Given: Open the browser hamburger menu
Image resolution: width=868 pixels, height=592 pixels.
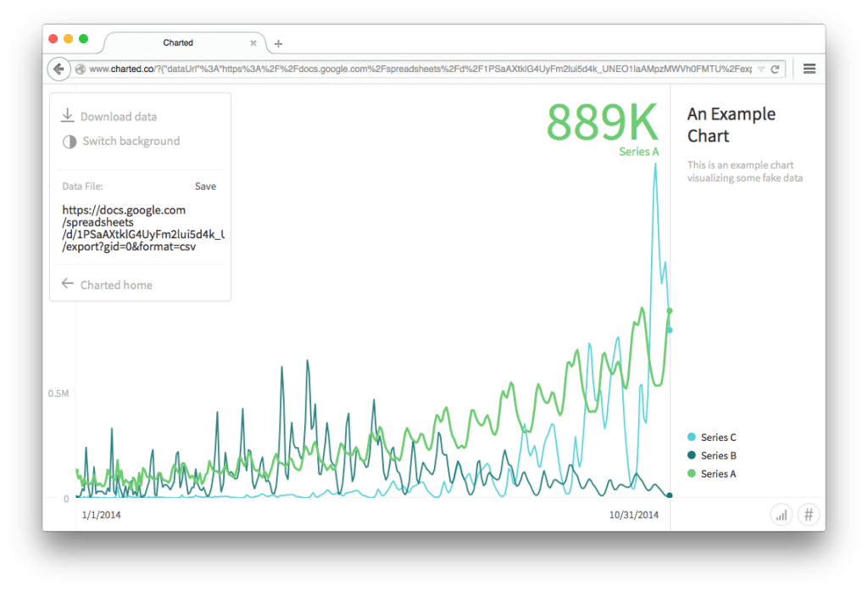Looking at the screenshot, I should click(810, 69).
